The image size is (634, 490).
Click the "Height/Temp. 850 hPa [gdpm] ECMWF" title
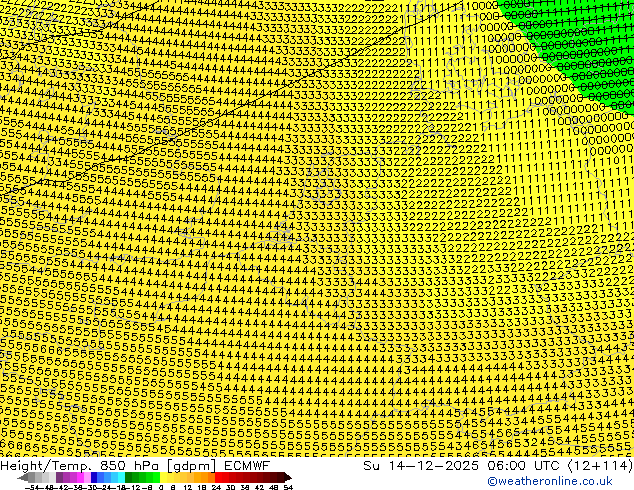(x=135, y=465)
